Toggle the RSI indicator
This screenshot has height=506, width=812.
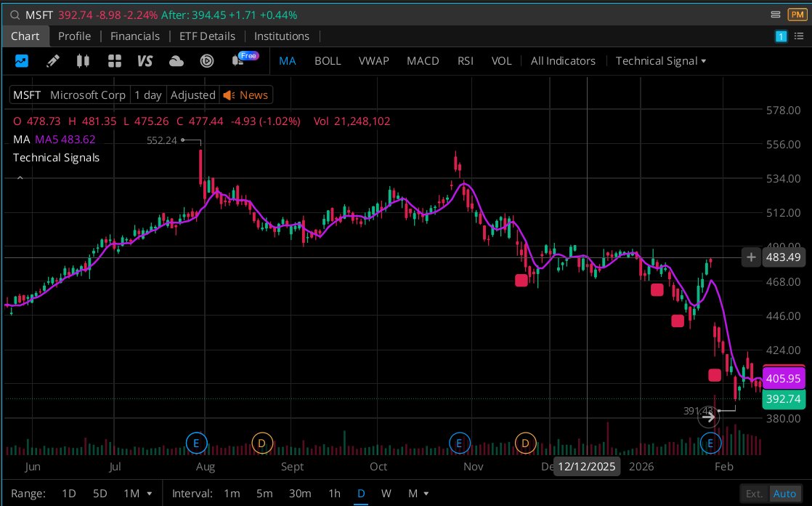466,61
